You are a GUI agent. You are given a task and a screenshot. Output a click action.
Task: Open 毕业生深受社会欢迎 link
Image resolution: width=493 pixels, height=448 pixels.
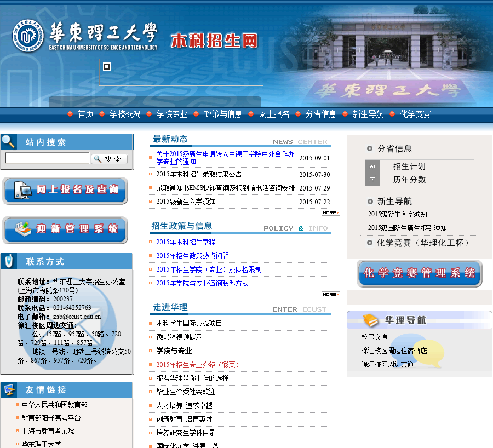point(186,392)
